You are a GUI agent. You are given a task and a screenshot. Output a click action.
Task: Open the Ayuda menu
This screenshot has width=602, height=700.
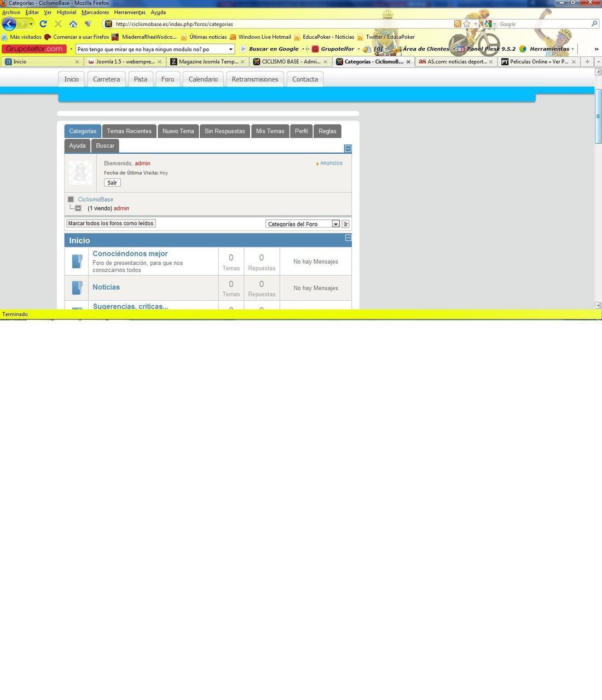coord(158,12)
